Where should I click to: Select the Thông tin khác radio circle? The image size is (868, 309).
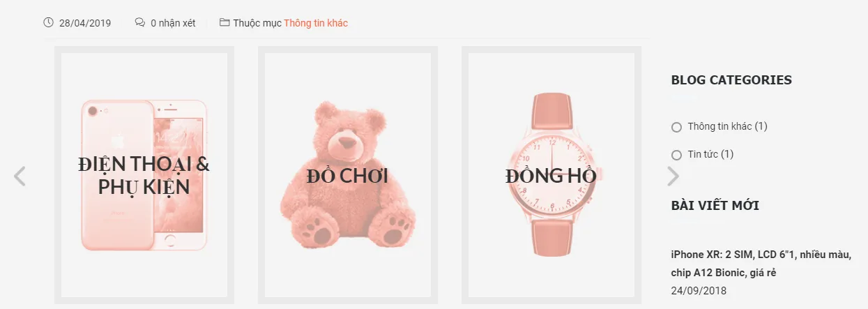click(676, 127)
